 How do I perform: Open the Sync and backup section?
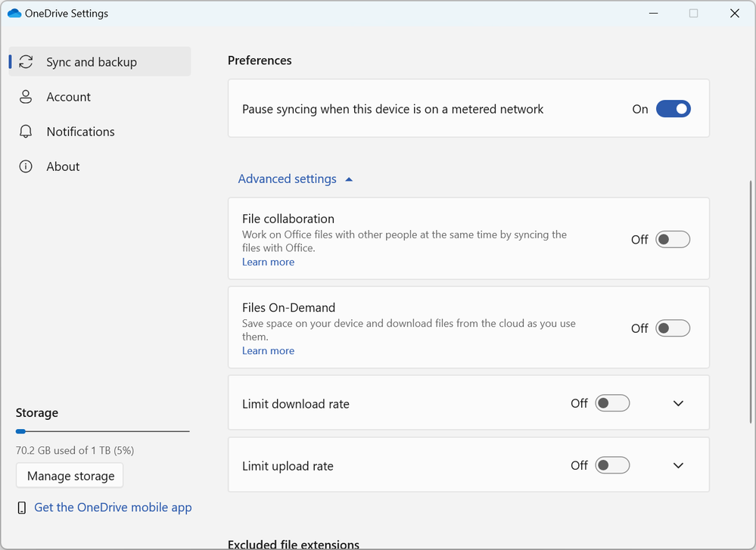point(100,62)
